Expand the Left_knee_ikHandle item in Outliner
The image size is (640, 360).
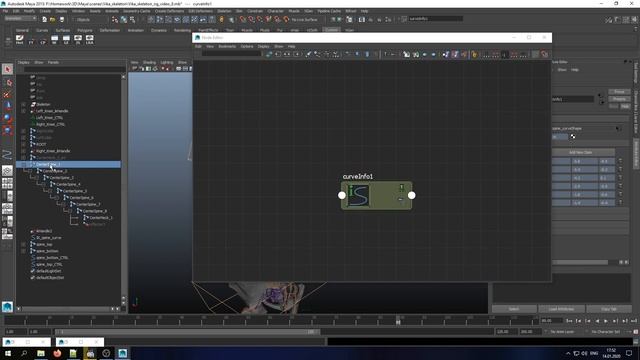[23, 111]
